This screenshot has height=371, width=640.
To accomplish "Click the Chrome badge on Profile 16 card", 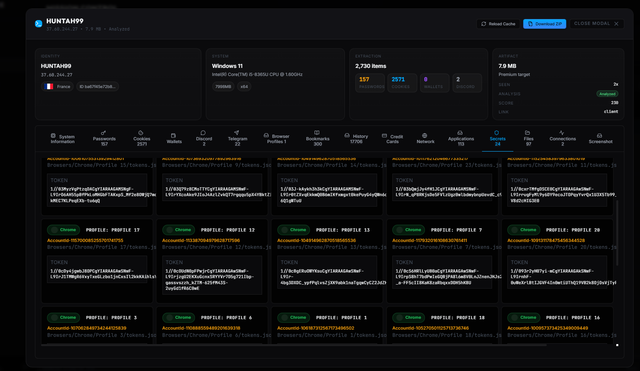I will click(524, 318).
